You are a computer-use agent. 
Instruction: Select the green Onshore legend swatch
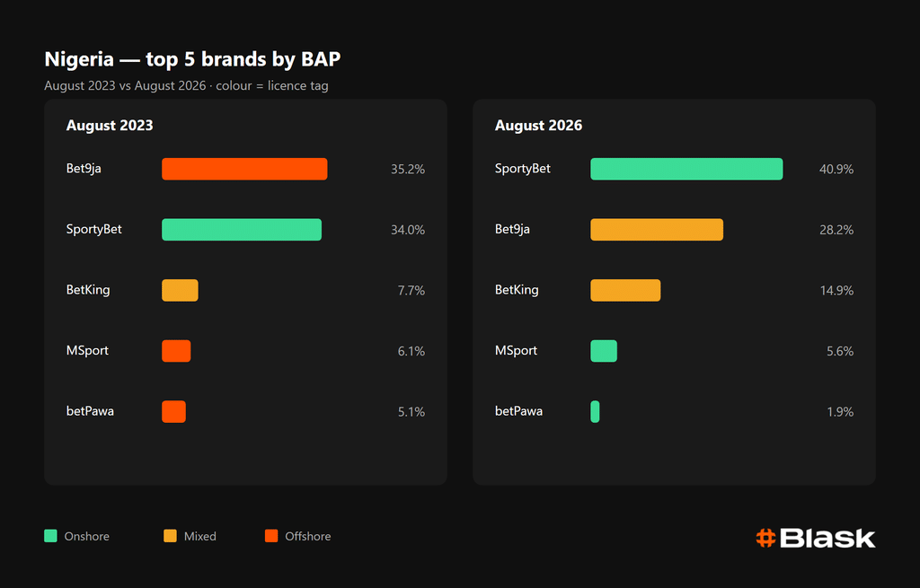pyautogui.click(x=50, y=536)
